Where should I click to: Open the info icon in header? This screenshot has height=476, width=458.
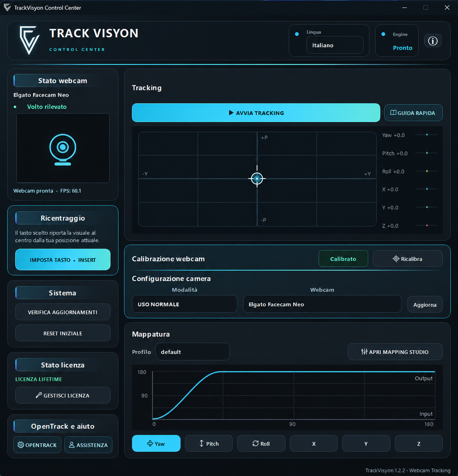coord(433,41)
